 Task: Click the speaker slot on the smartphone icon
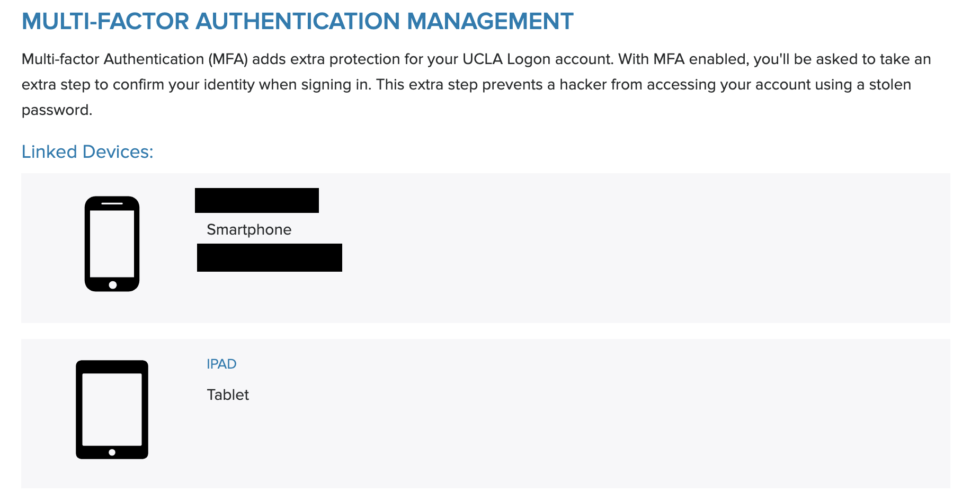click(112, 203)
